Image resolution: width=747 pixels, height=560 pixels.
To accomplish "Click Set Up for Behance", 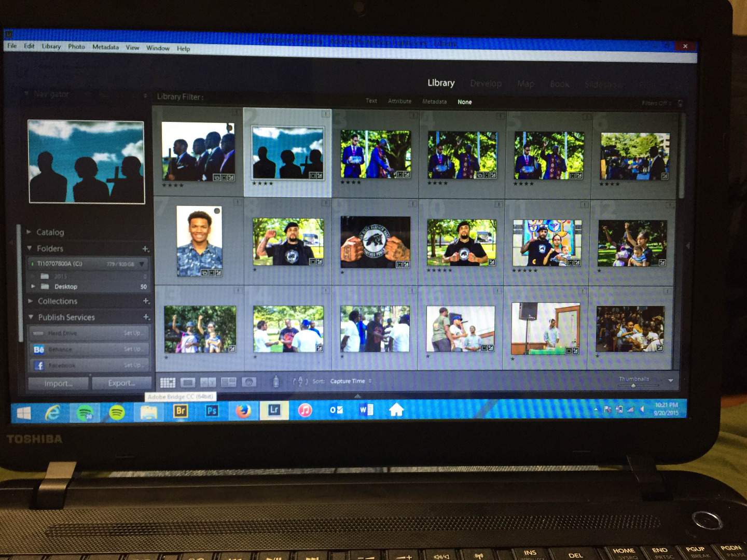I will [132, 349].
